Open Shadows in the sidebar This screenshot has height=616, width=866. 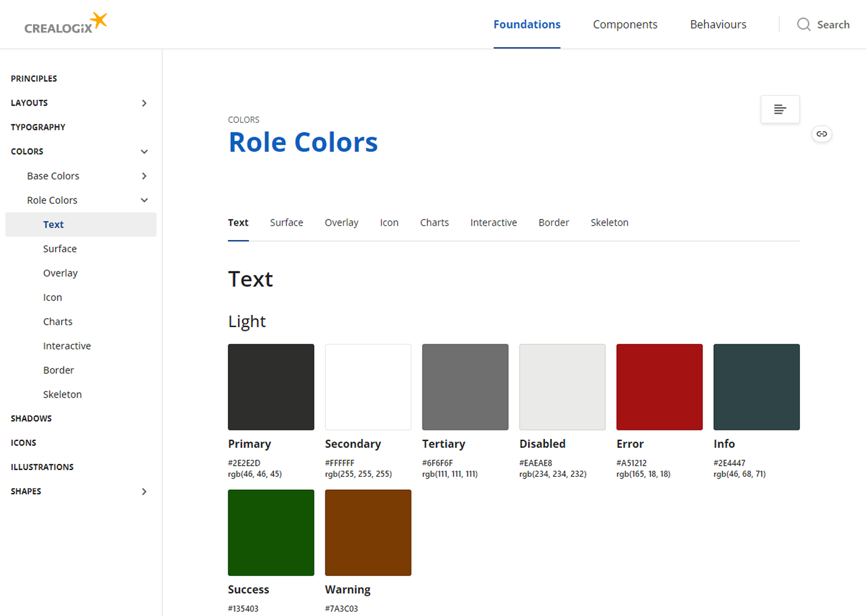point(31,419)
